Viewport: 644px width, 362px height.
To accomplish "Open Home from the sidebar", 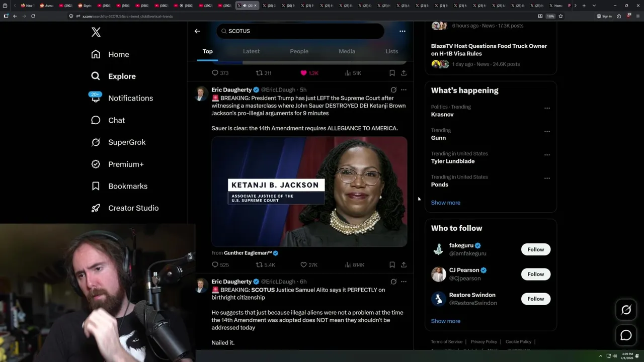I will (x=110, y=54).
